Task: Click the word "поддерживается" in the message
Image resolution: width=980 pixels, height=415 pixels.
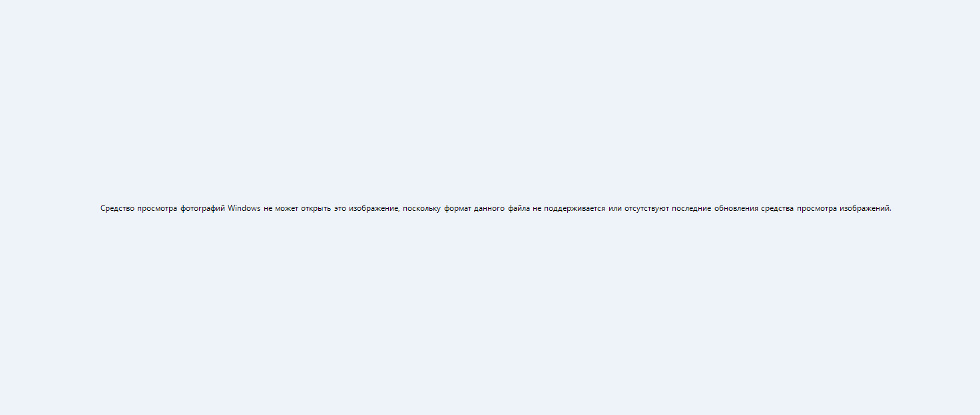Action: tap(575, 208)
